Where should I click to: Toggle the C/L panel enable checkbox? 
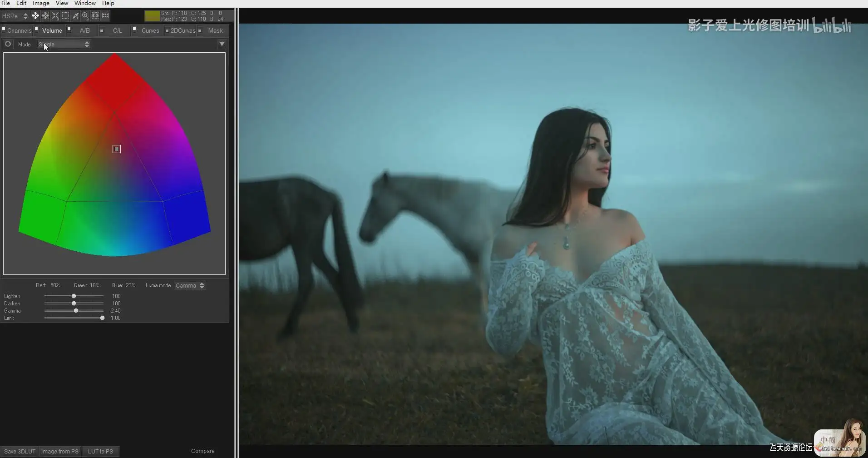[x=102, y=30]
